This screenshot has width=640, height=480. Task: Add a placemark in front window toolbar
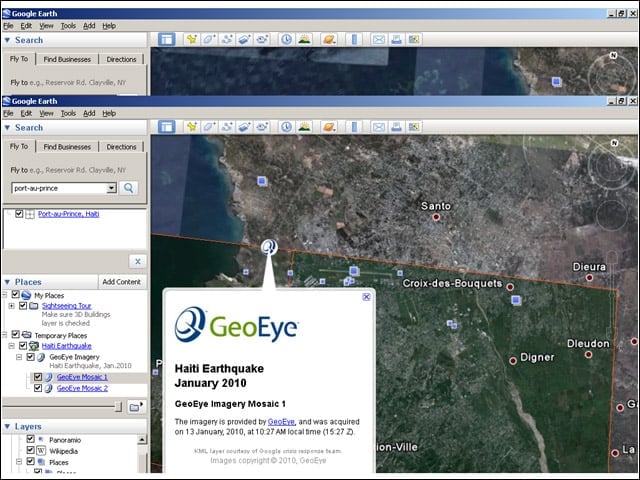click(191, 127)
